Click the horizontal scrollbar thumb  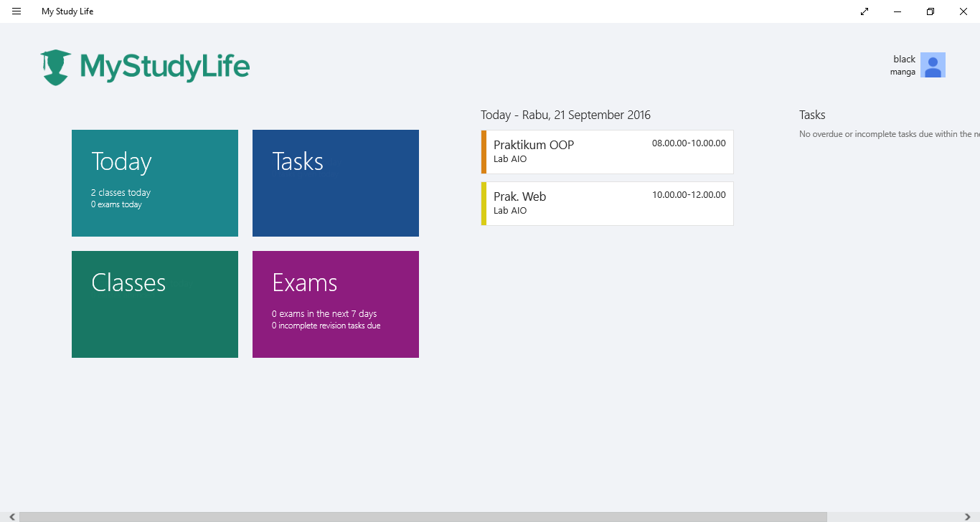coord(423,517)
